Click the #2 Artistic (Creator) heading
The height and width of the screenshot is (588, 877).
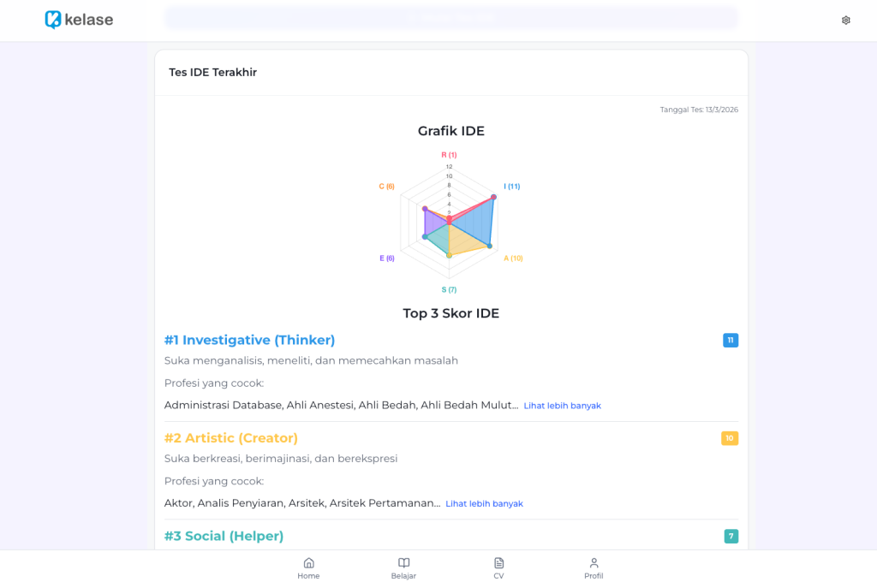coord(230,438)
